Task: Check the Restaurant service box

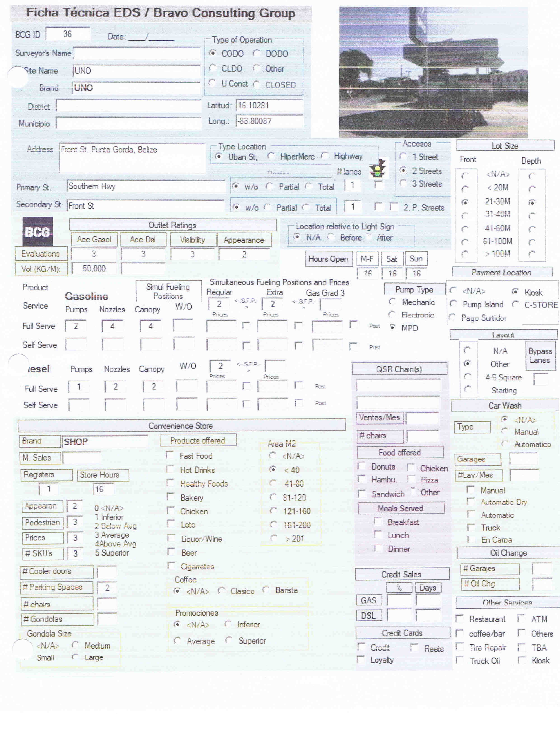Action: (x=459, y=619)
